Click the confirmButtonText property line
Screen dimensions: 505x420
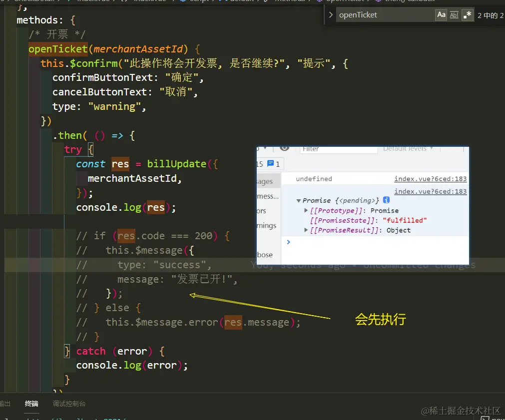pos(128,77)
